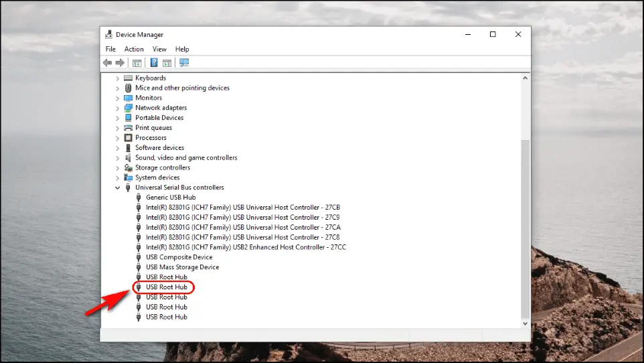Click the Device Manager title bar icon
This screenshot has height=363, width=644.
pyautogui.click(x=109, y=35)
